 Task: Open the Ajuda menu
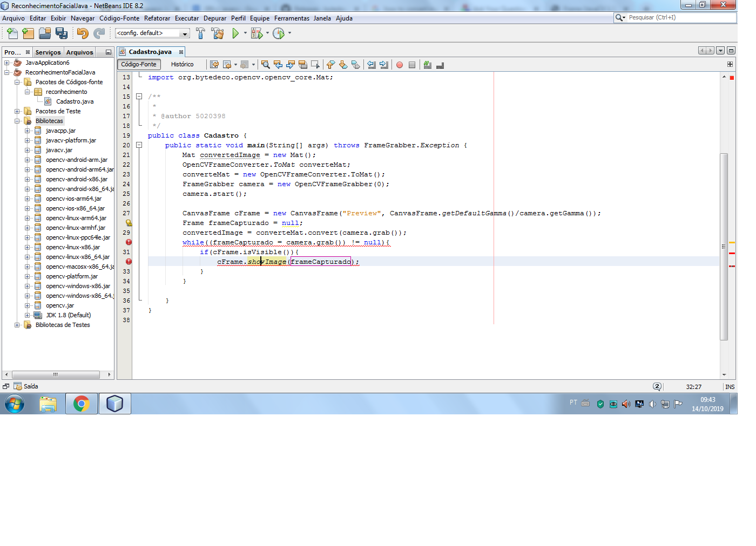pos(344,18)
